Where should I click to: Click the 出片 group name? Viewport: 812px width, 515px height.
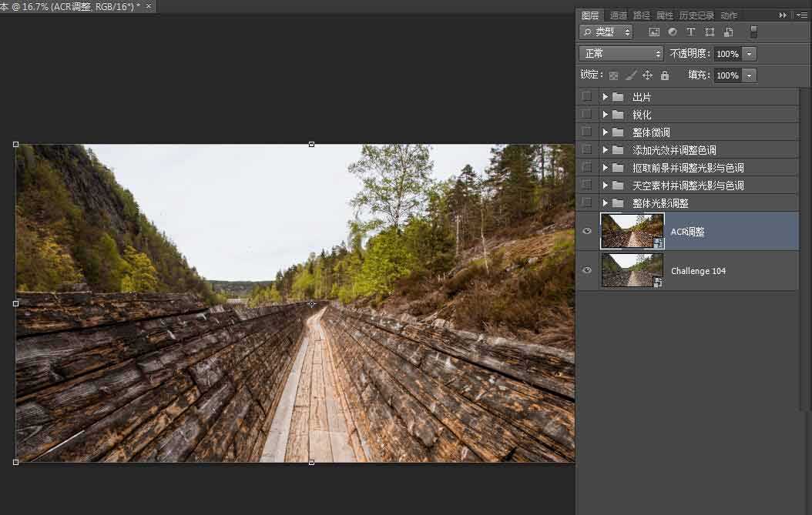(642, 97)
